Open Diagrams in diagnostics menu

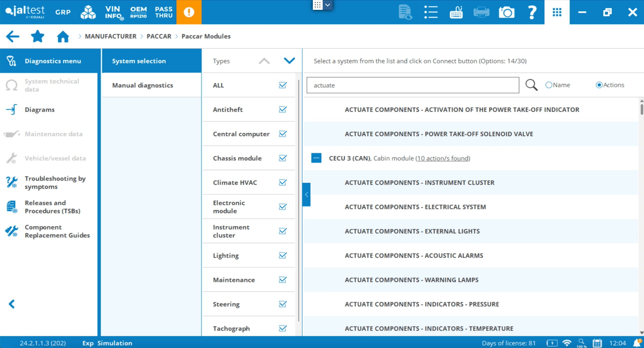tap(39, 110)
